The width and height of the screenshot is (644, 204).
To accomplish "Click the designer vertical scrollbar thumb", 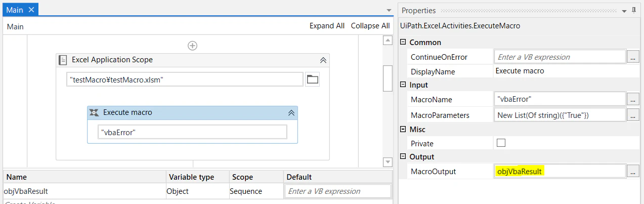I will coord(388,78).
